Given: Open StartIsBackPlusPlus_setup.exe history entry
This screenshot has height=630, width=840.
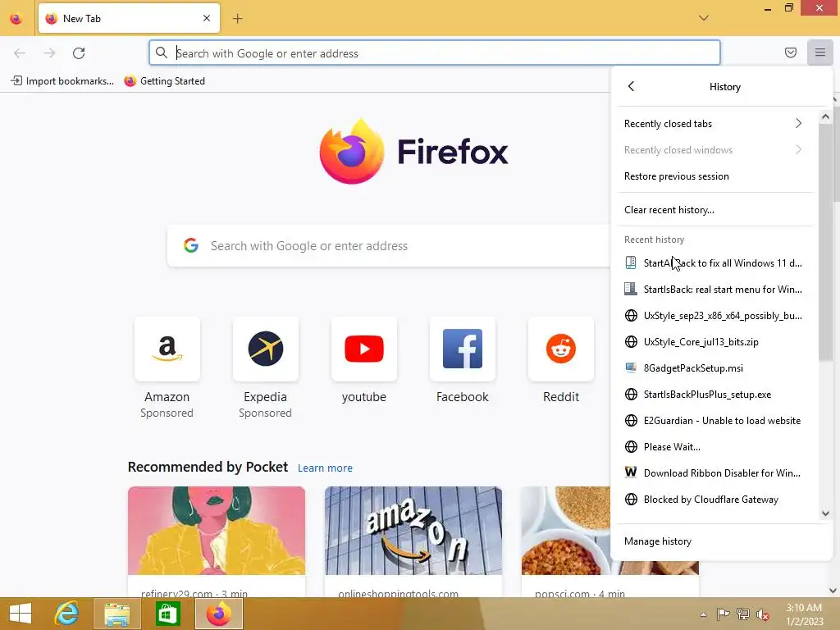Looking at the screenshot, I should point(714,395).
